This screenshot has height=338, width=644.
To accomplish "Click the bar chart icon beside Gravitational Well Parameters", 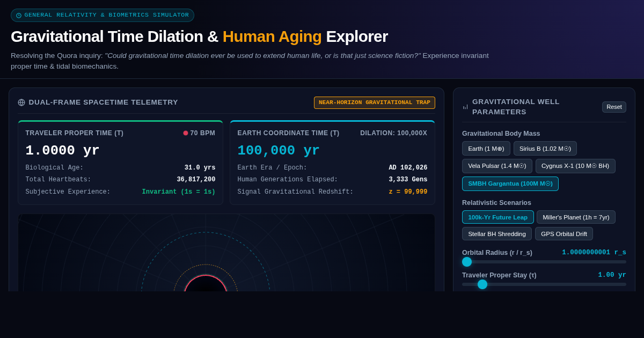I will pos(465,107).
